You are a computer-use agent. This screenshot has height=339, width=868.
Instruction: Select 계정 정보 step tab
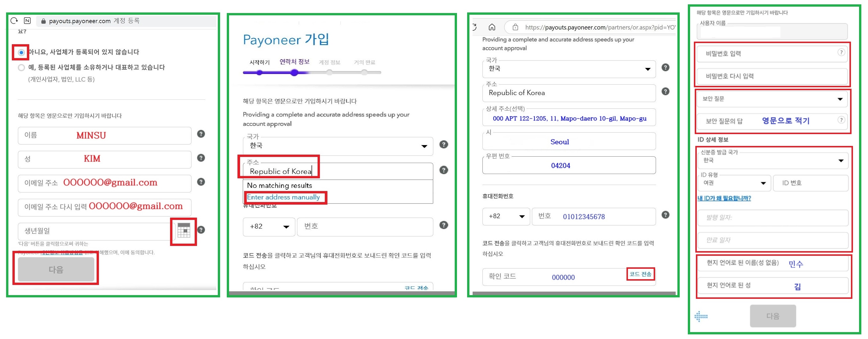(x=329, y=62)
